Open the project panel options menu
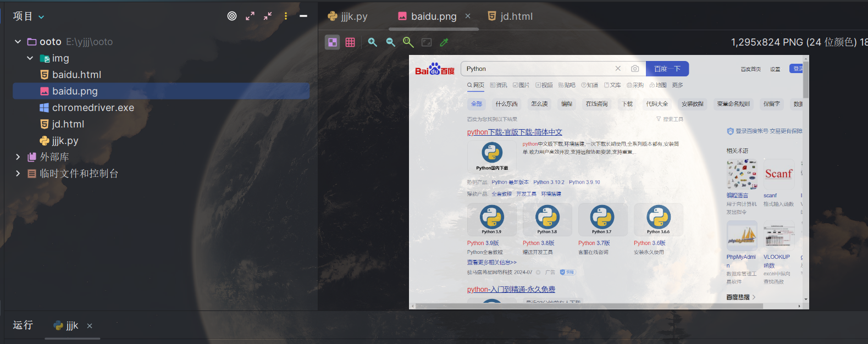This screenshot has width=868, height=344. 286,16
